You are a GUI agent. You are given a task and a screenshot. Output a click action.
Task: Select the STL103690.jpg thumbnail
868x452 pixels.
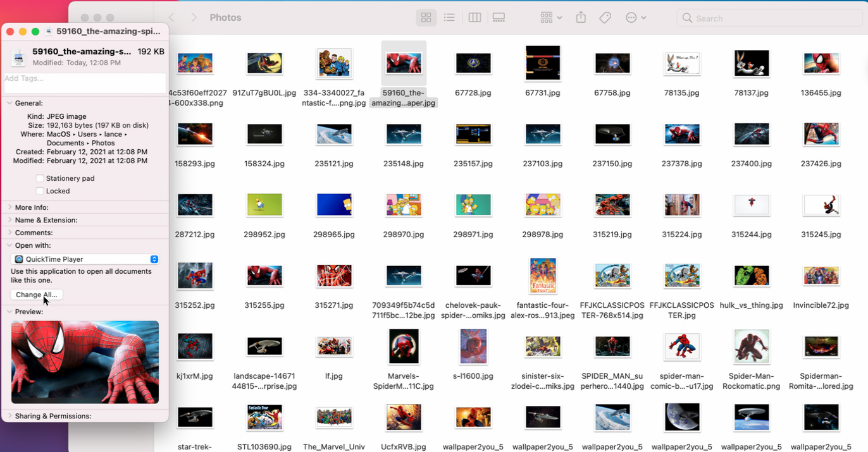(x=264, y=417)
